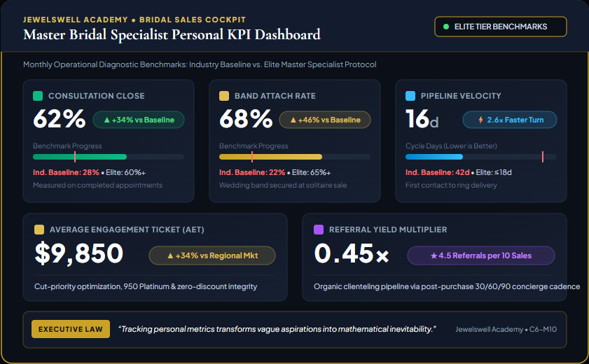
Task: Click the BAND ATTACH RATE card title
Action: coord(275,96)
